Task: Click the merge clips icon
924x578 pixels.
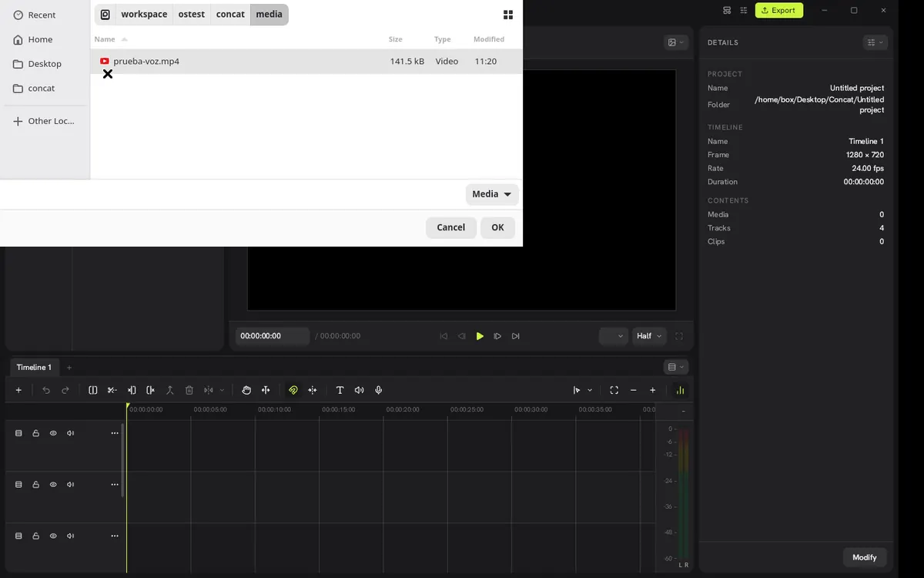Action: (x=170, y=390)
